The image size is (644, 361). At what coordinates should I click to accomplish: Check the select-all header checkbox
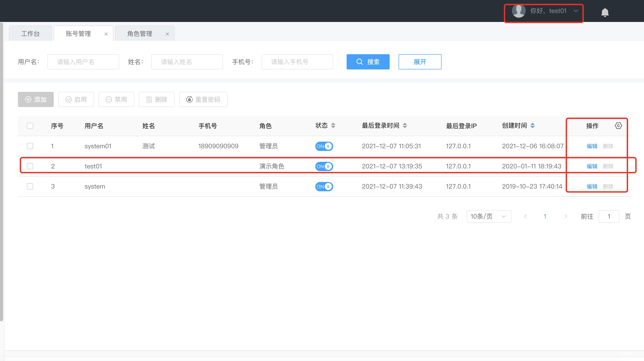pos(30,126)
